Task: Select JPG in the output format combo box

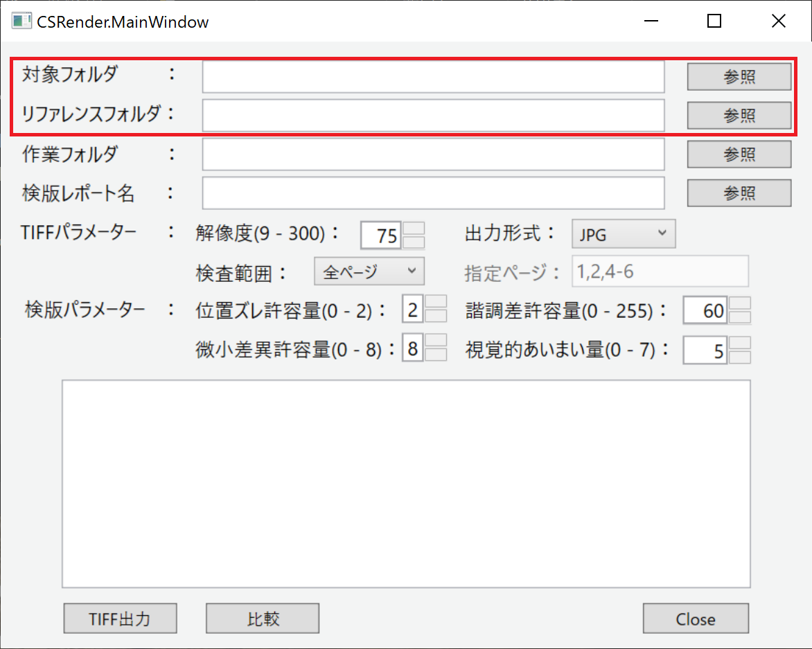Action: tap(621, 233)
